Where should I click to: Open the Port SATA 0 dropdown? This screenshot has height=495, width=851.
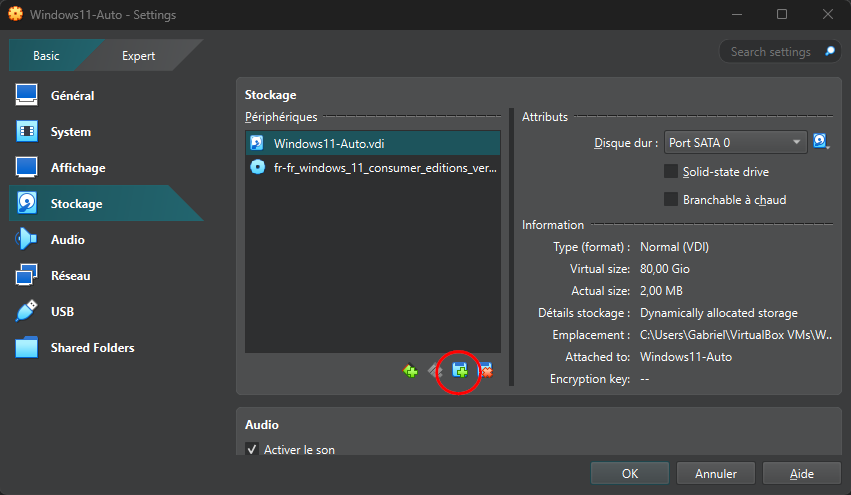tap(735, 142)
